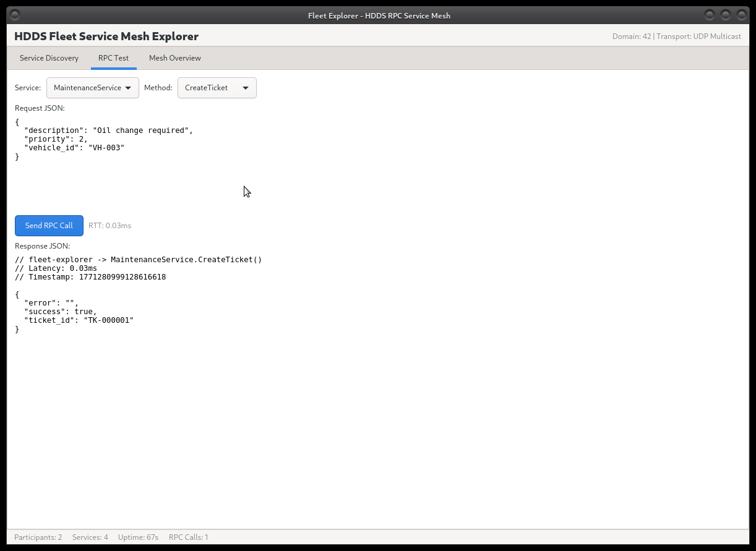Switch to the Mesh Overview tab
756x551 pixels.
(174, 58)
